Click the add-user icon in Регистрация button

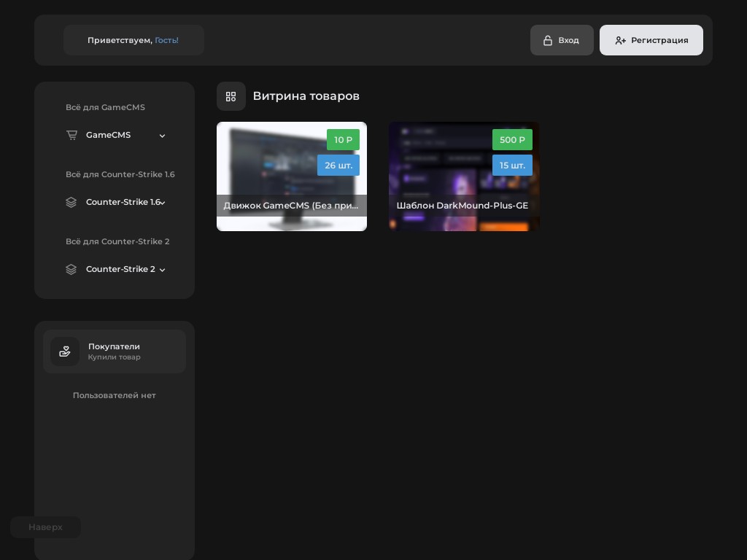[620, 40]
